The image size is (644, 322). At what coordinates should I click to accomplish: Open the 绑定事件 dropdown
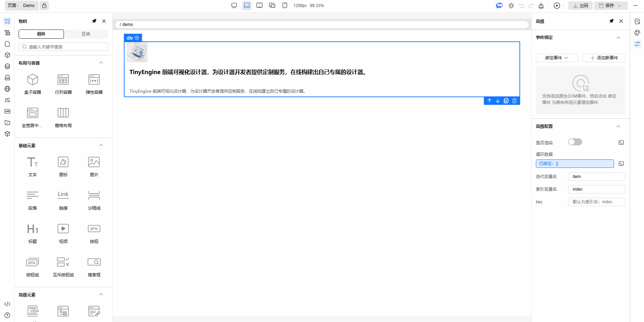[557, 58]
